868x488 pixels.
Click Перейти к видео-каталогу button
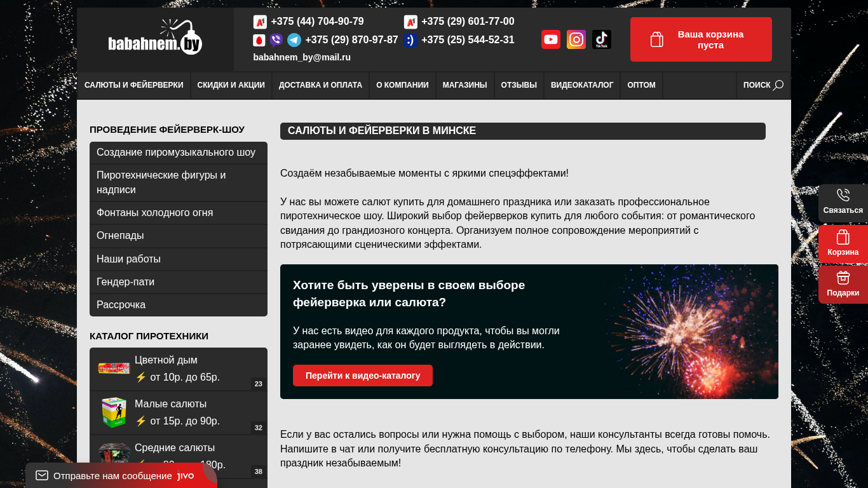coord(363,376)
